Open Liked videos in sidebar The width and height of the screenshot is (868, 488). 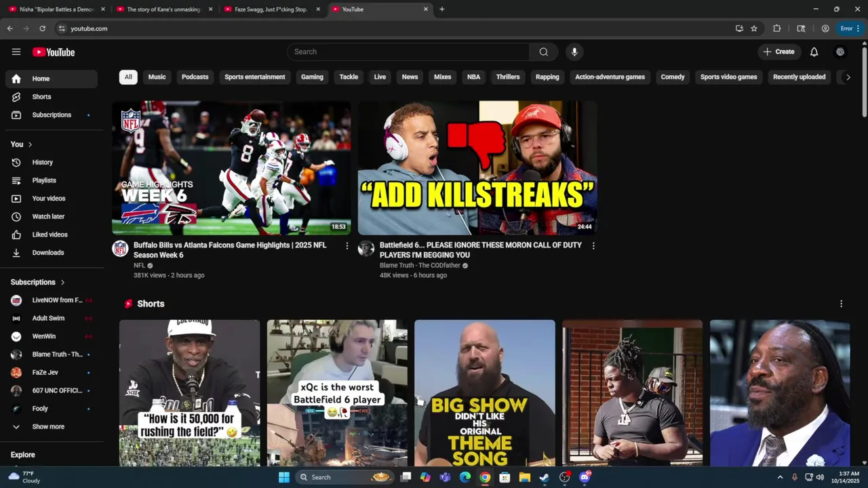pyautogui.click(x=52, y=235)
